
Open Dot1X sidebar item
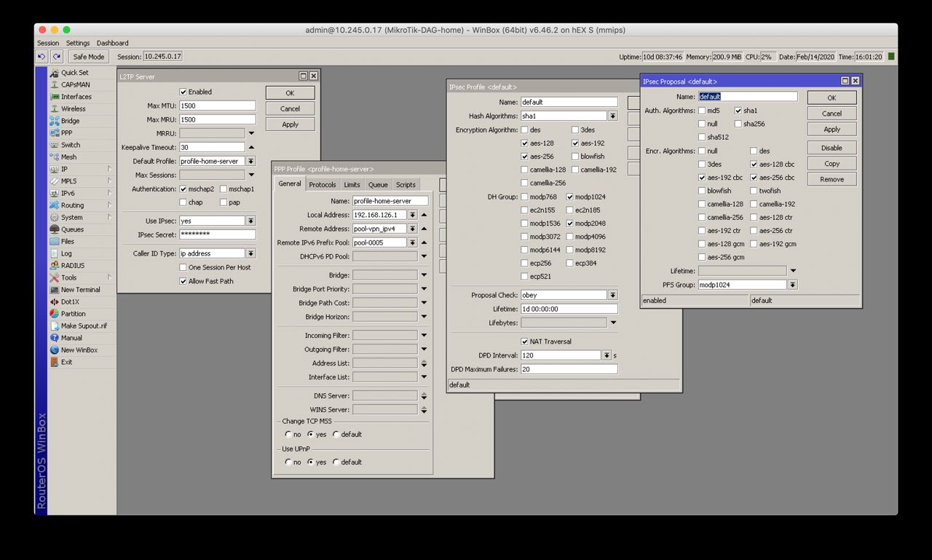pos(71,301)
